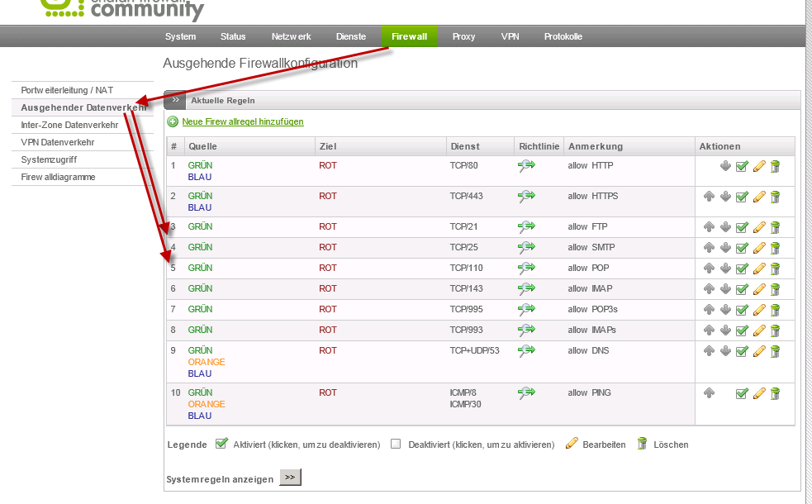Select Ausgehender Datenverkehr sidebar item

[x=83, y=107]
